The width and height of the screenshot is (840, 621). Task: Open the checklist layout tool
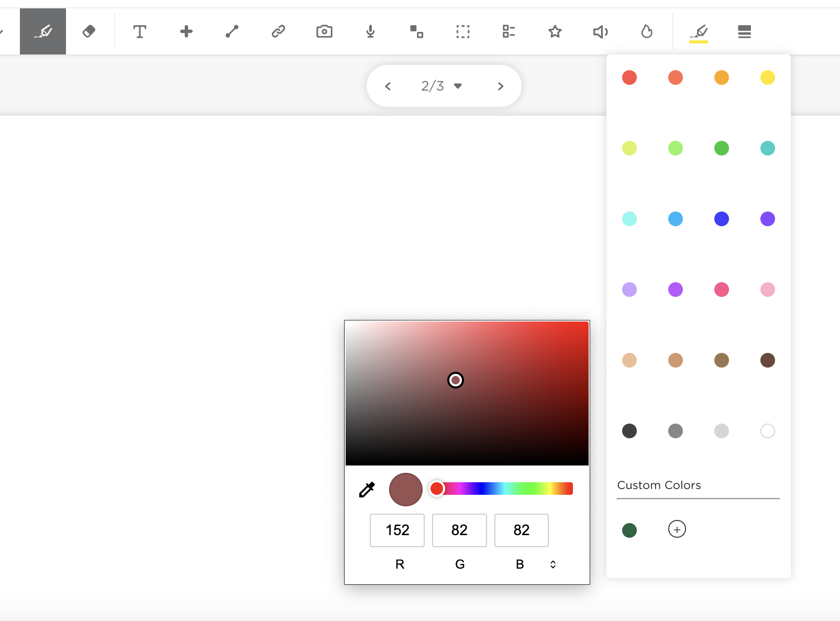click(x=509, y=31)
